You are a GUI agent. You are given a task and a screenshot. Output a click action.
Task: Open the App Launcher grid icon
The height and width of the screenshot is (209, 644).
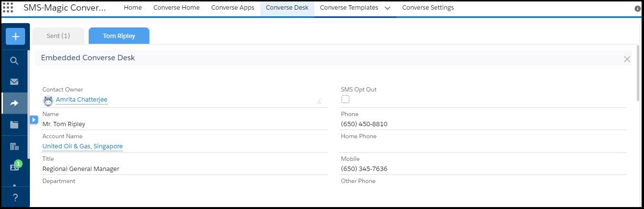8,8
